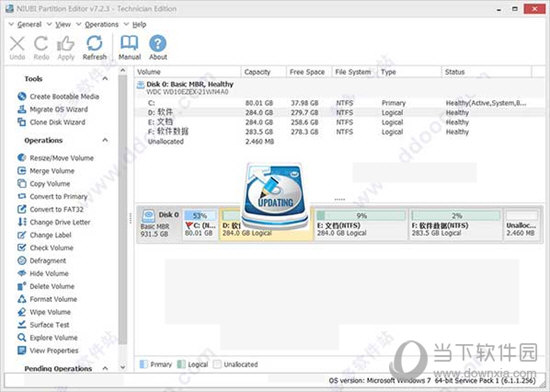Sort by the Capacity column header
The width and height of the screenshot is (550, 392).
(x=264, y=72)
